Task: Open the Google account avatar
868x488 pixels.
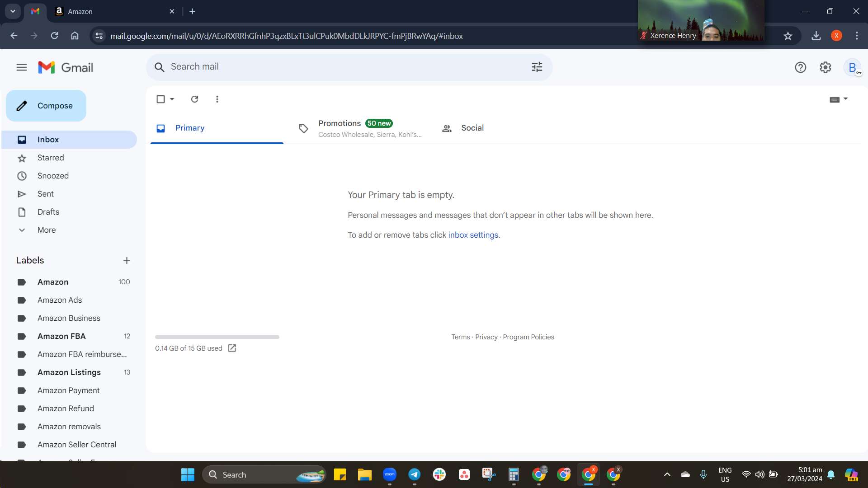Action: coord(853,68)
